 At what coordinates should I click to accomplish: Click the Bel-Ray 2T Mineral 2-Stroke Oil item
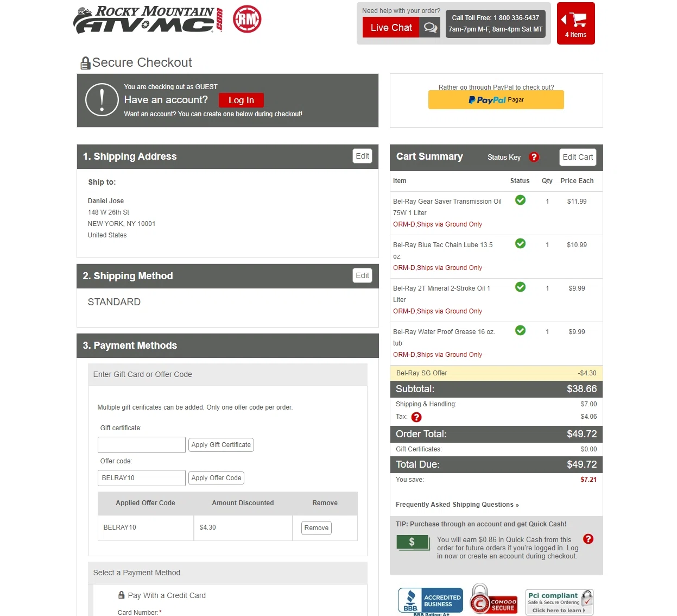click(442, 294)
